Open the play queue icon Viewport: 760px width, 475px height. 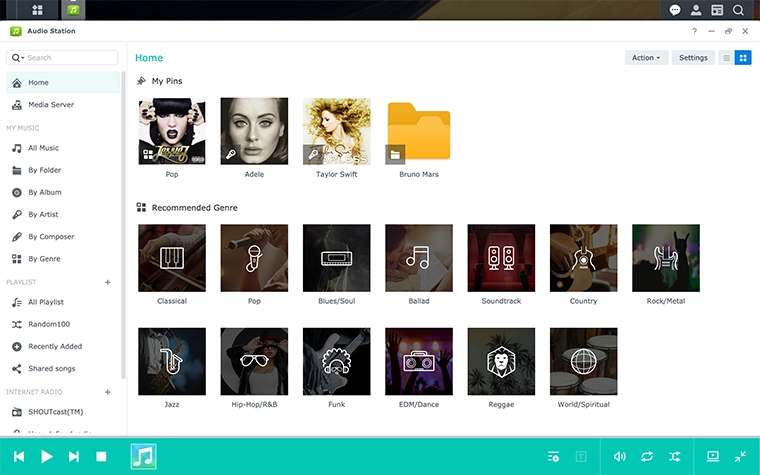553,456
